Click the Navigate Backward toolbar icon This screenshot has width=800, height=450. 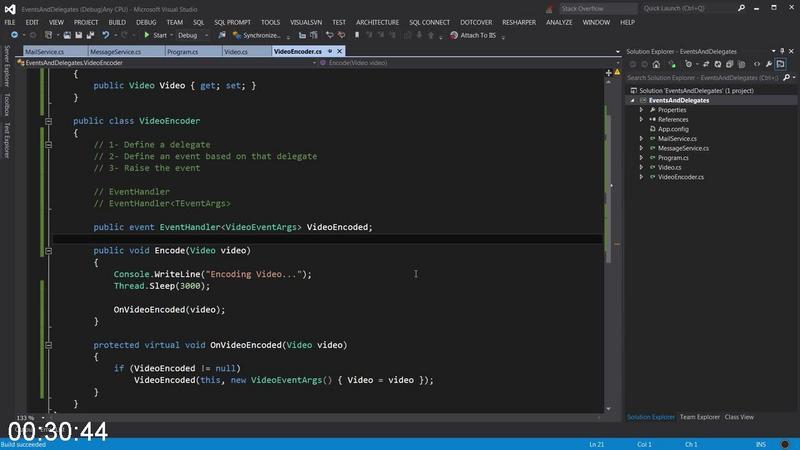[x=14, y=35]
